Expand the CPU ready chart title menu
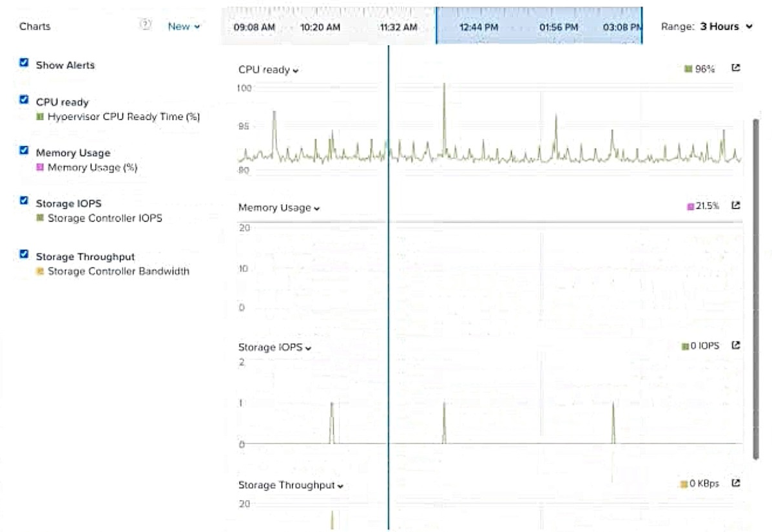 268,70
